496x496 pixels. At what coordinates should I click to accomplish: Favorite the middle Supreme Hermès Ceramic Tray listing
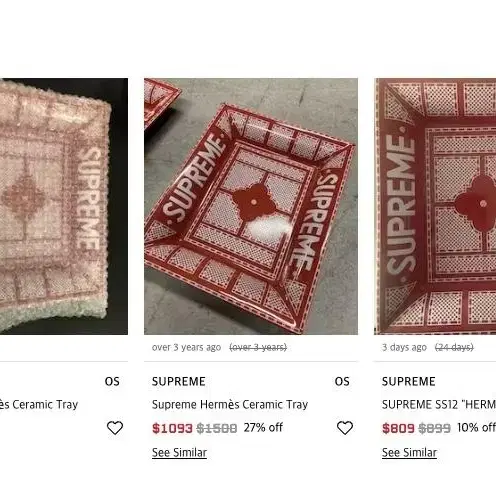point(345,428)
